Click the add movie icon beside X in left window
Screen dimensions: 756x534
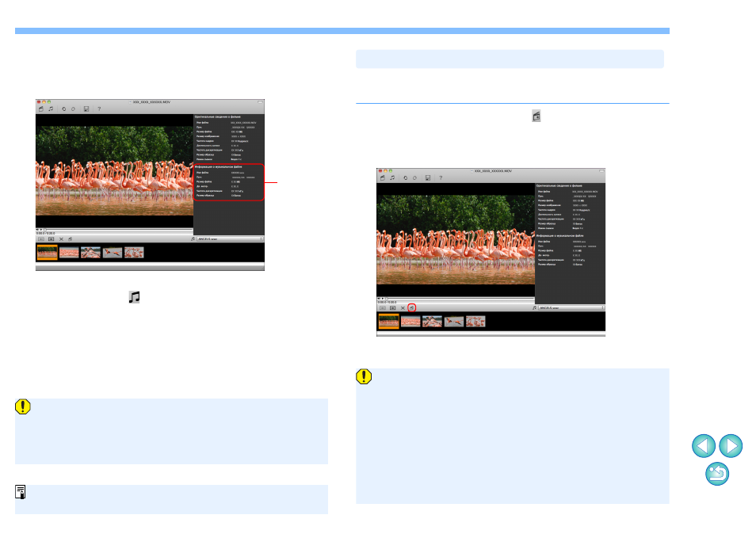coord(71,239)
